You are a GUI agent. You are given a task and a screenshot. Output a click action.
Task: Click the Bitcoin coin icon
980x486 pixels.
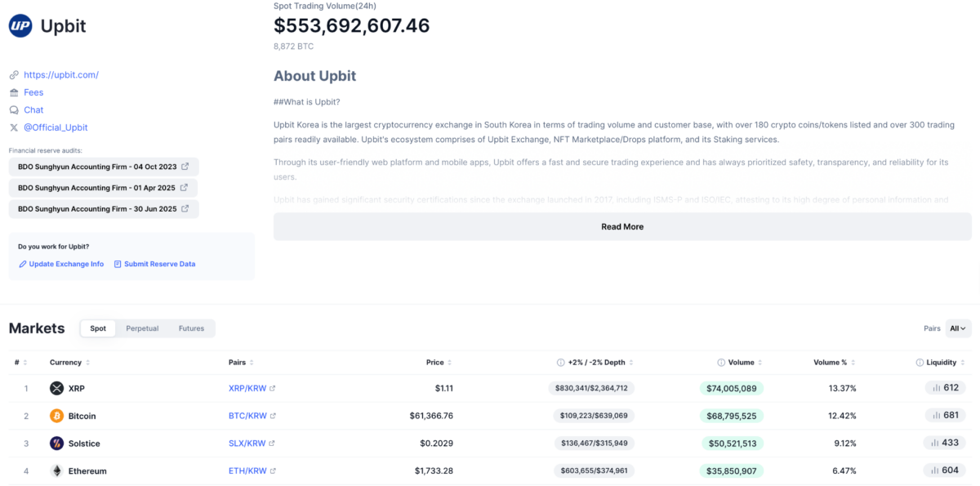pos(56,416)
